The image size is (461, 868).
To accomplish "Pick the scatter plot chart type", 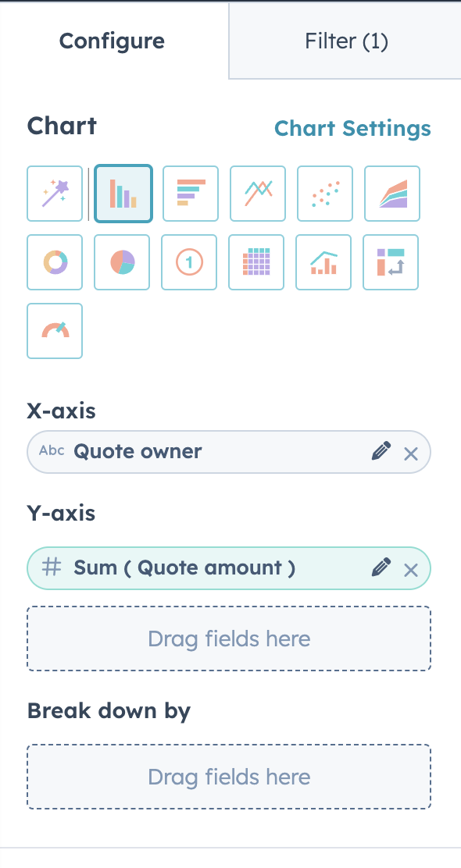I will 324,194.
